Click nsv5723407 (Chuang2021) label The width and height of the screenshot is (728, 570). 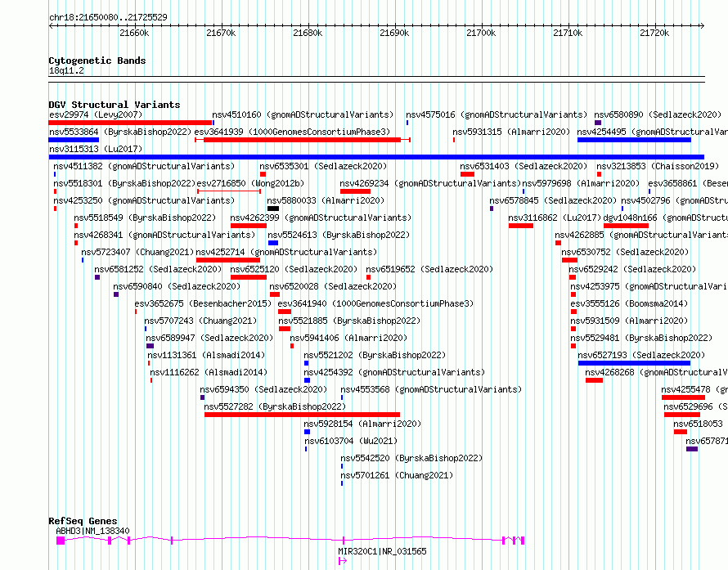coord(137,252)
